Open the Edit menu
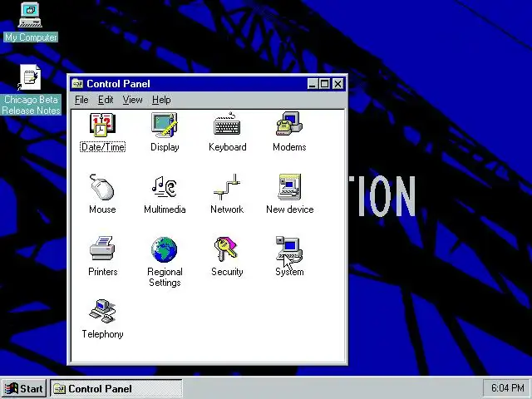The width and height of the screenshot is (532, 399). point(106,100)
